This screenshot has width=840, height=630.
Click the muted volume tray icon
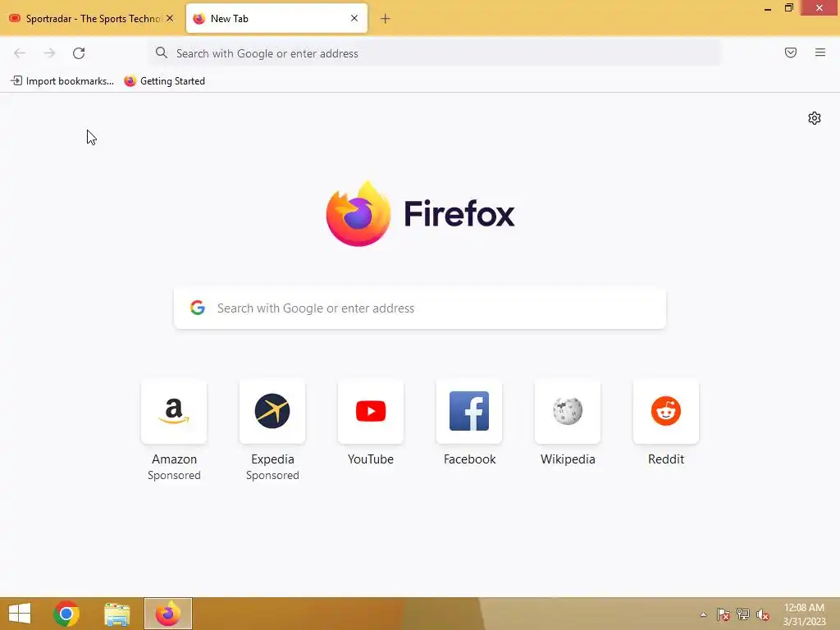pyautogui.click(x=762, y=614)
